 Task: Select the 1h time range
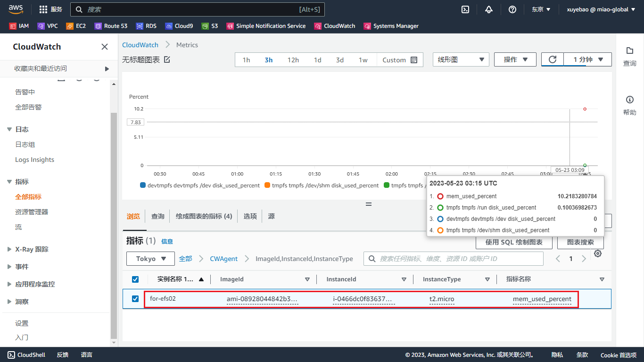pos(247,60)
